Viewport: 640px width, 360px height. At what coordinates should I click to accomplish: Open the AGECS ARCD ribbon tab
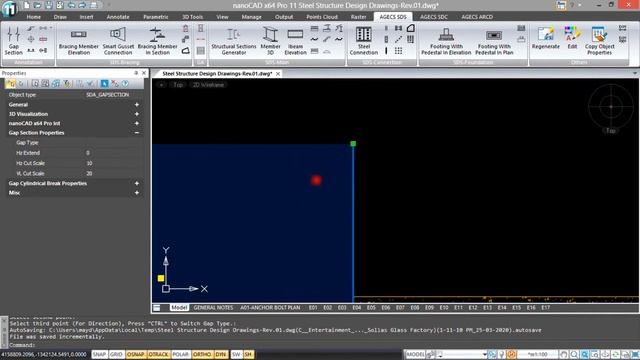[x=477, y=17]
